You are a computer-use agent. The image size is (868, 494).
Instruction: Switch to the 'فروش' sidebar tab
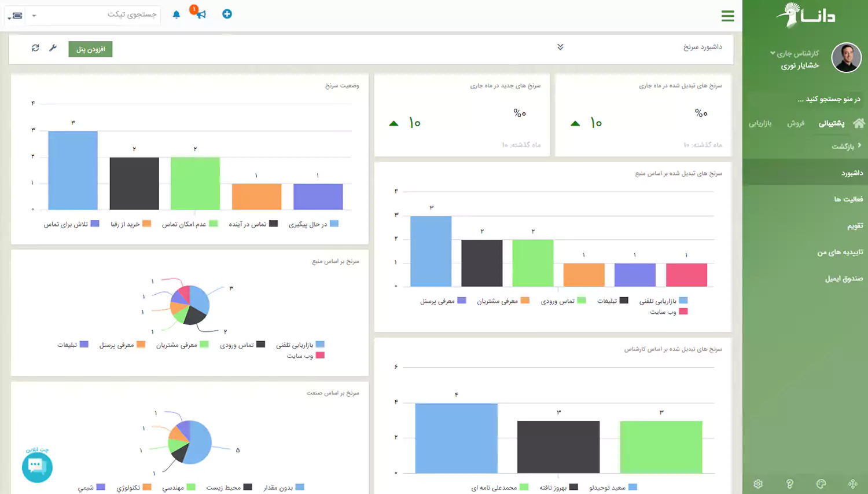[x=796, y=123]
